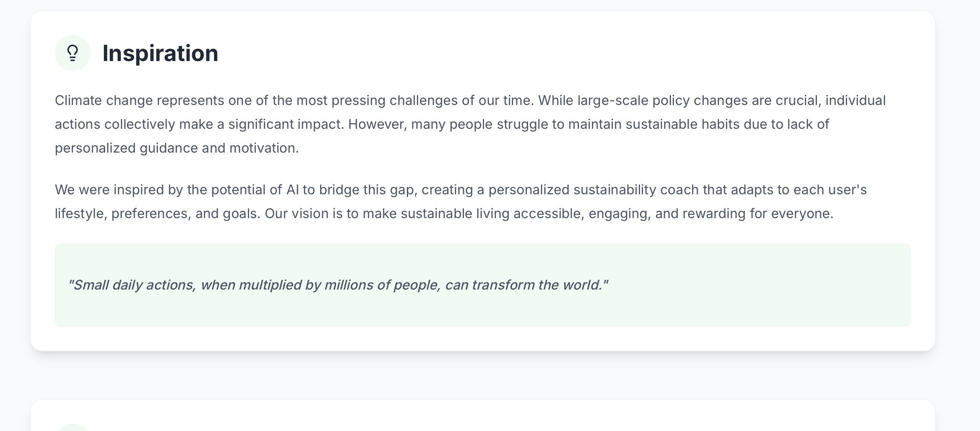Click the words "We were inspired"
This screenshot has height=431, width=980.
click(109, 189)
